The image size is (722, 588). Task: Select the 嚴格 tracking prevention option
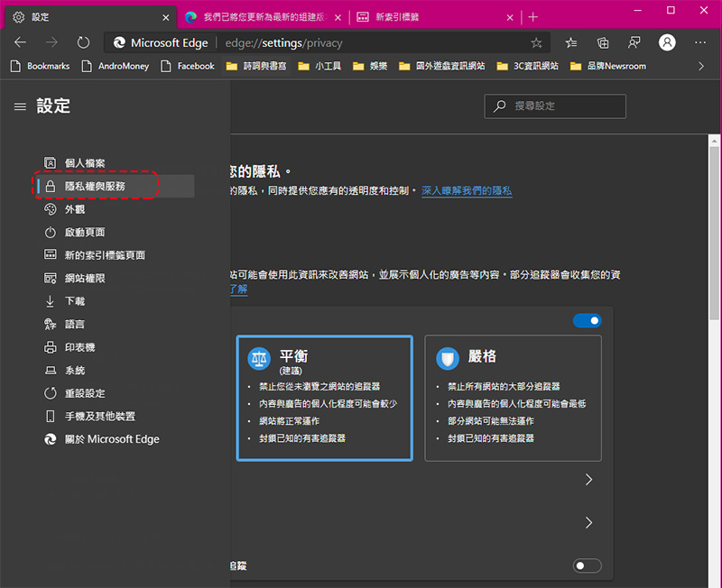513,398
